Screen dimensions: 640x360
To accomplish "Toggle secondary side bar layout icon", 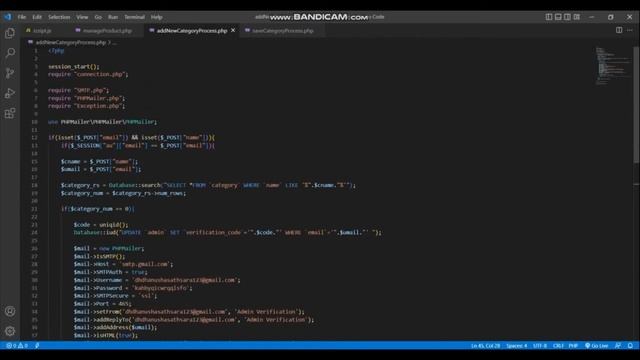I will point(567,17).
